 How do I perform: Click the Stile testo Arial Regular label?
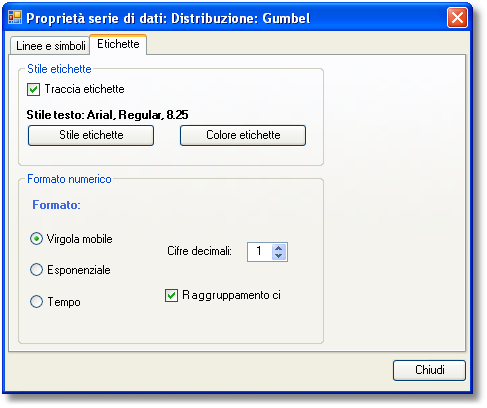tap(107, 115)
